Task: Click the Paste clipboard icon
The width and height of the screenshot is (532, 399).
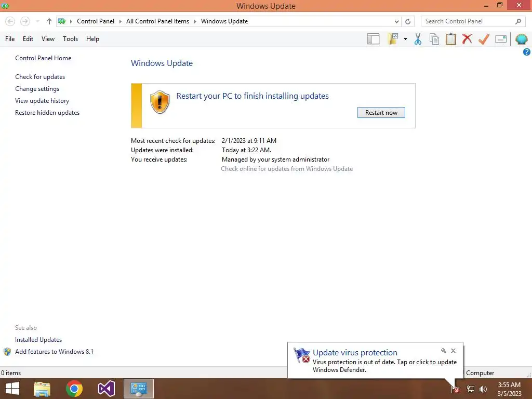Action: pos(450,39)
